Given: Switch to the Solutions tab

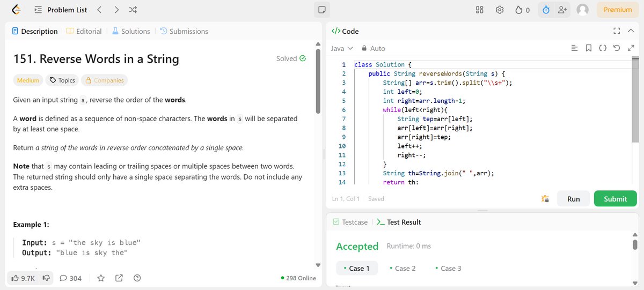Looking at the screenshot, I should coord(131,31).
